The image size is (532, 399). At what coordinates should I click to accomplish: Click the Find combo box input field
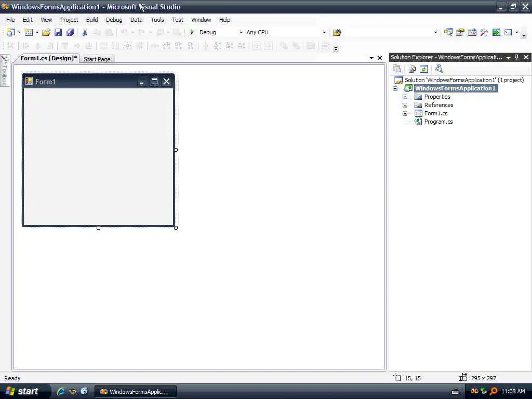tap(389, 32)
